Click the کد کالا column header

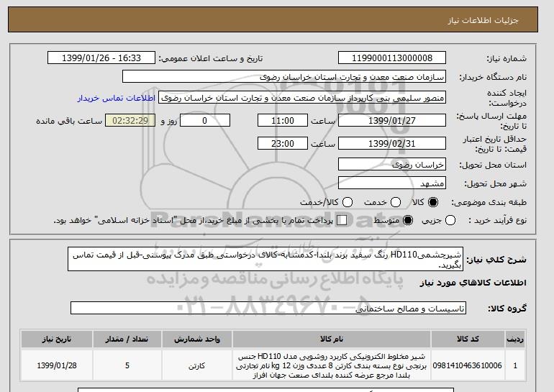pyautogui.click(x=468, y=339)
